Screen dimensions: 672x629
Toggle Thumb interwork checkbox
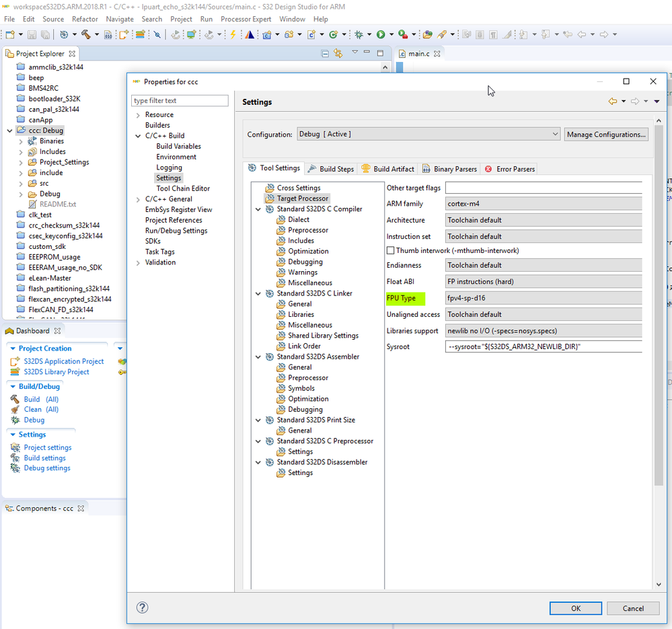point(390,250)
